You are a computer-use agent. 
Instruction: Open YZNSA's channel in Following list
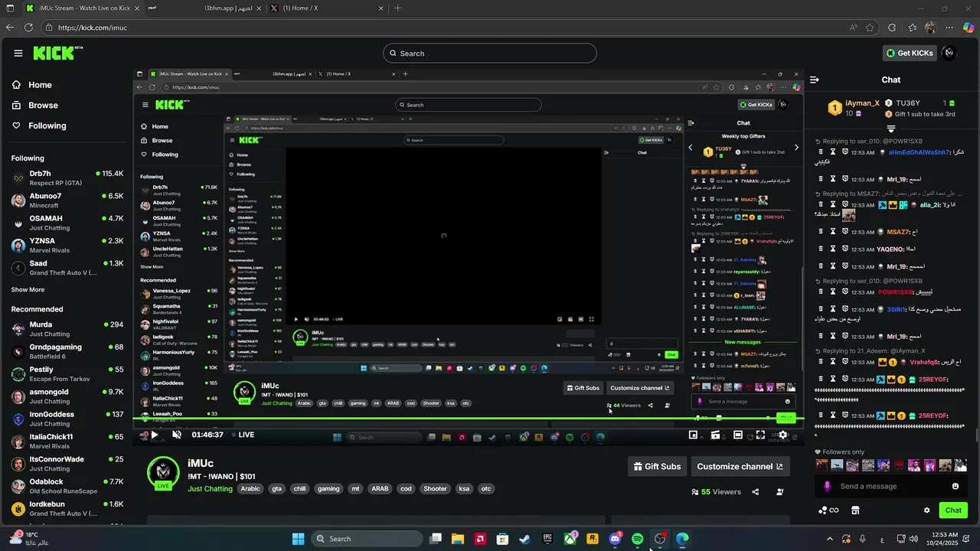(x=67, y=245)
